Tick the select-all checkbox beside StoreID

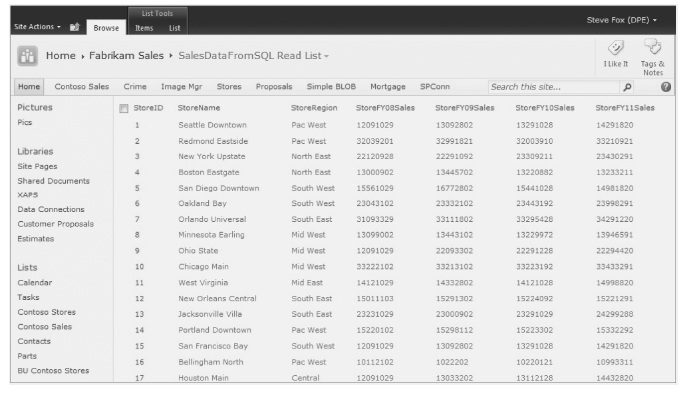[124, 108]
